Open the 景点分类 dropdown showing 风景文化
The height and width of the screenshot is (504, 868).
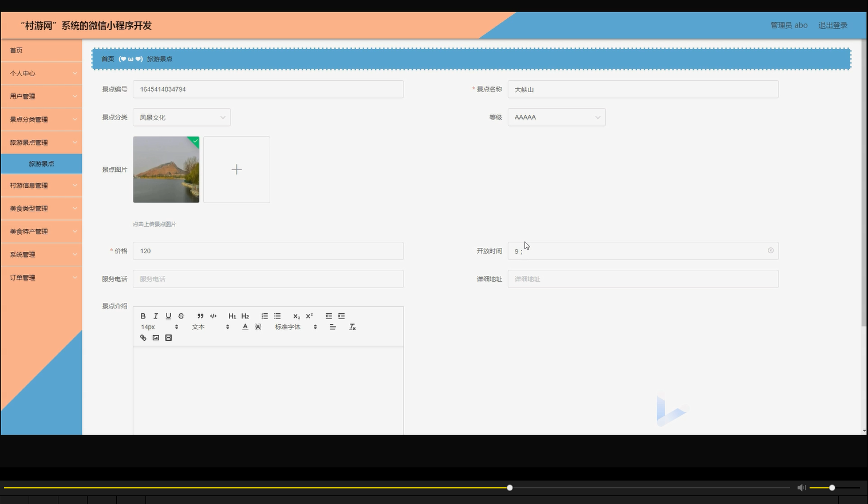pos(182,117)
